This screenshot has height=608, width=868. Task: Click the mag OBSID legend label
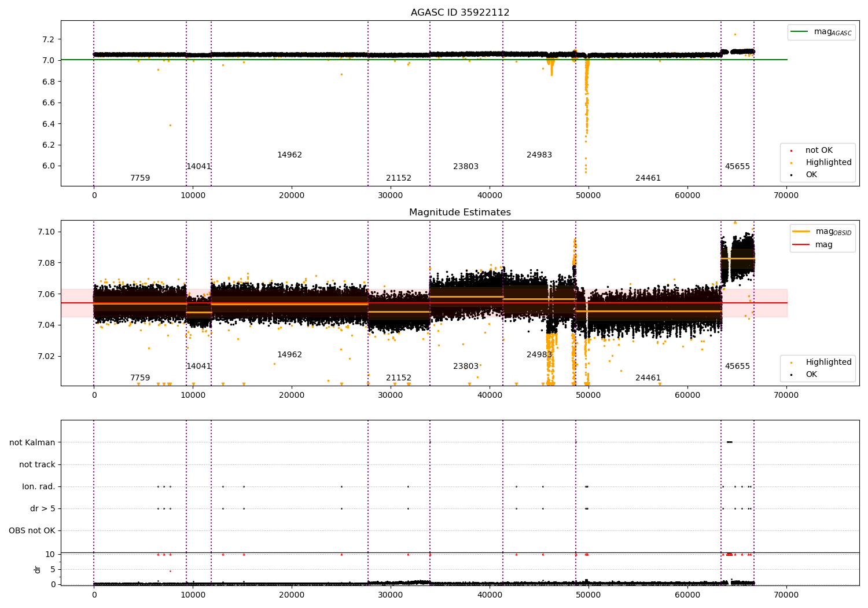(833, 232)
